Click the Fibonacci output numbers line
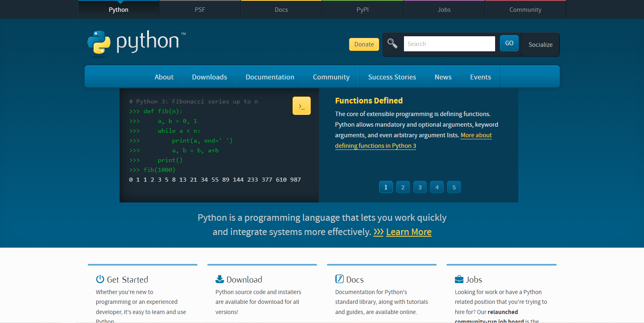Image resolution: width=644 pixels, height=323 pixels. pyautogui.click(x=215, y=180)
